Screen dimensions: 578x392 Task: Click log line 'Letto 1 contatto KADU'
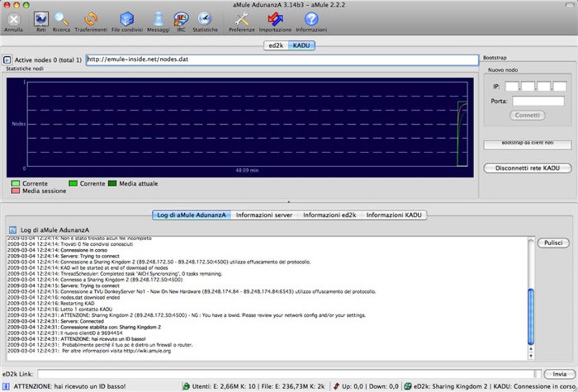59,309
